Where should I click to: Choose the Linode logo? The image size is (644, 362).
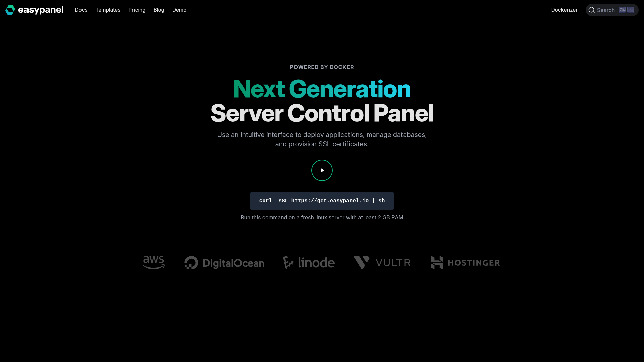309,263
